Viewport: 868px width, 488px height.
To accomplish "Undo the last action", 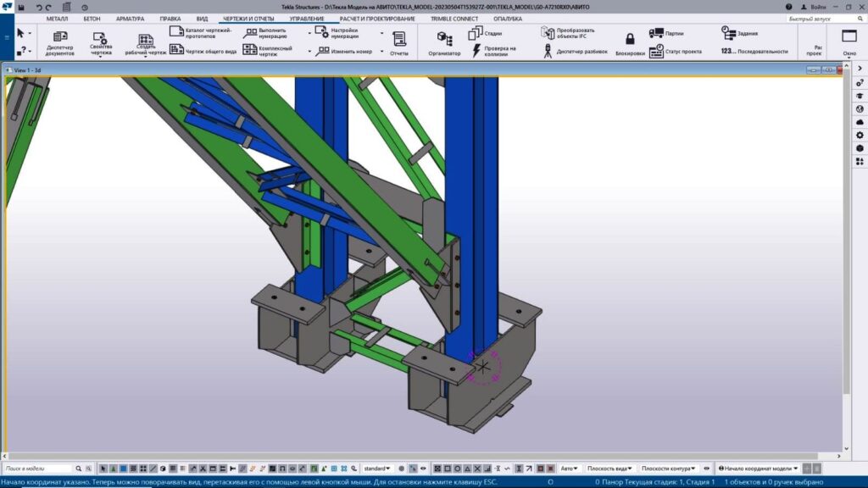I will tap(39, 7).
